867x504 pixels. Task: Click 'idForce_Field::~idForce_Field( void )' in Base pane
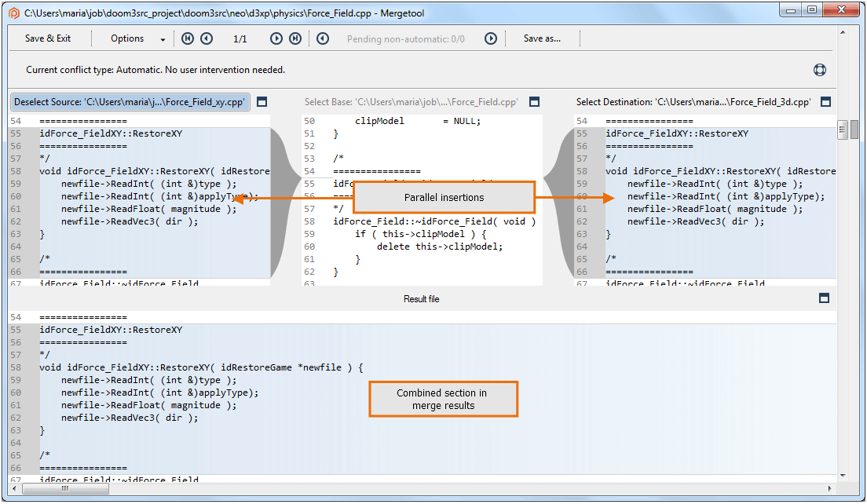pyautogui.click(x=434, y=221)
